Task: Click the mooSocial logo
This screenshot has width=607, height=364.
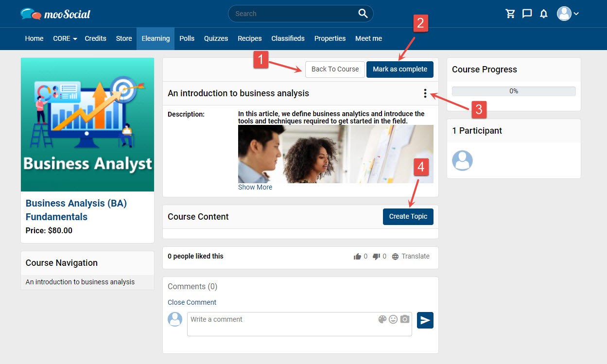Action: (55, 14)
